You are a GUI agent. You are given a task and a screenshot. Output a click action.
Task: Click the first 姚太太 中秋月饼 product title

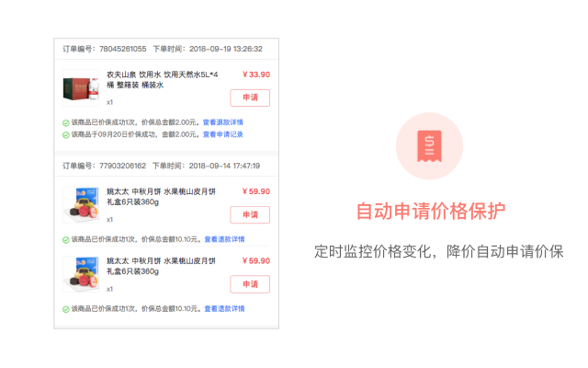point(162,196)
